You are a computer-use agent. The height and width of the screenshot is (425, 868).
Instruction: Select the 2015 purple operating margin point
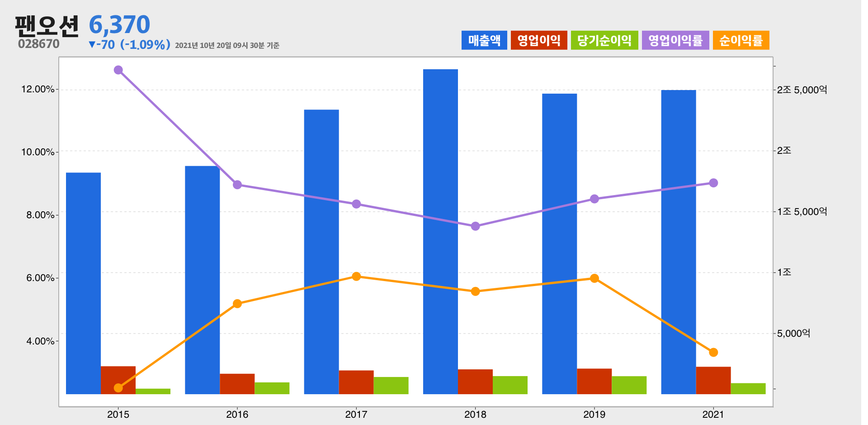[118, 70]
